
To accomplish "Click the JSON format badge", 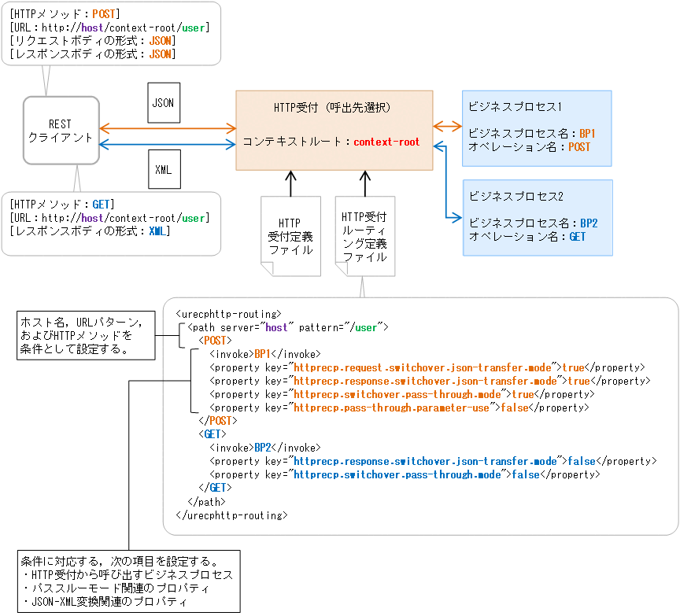I will coord(163,102).
